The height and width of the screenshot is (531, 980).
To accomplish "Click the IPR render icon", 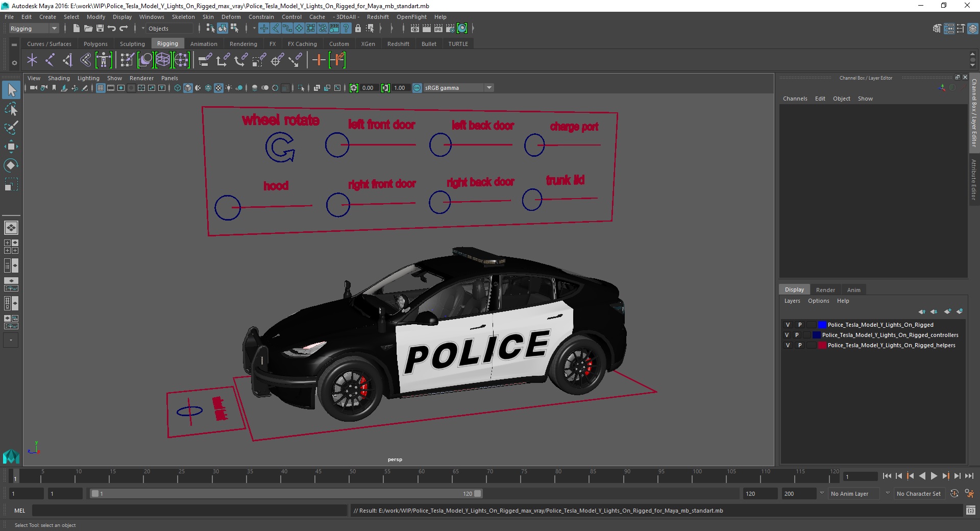I will (438, 29).
